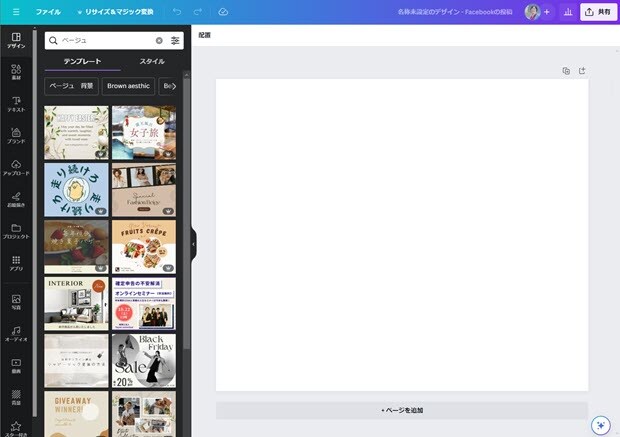This screenshot has width=620, height=437.
Task: Click the duplicate page icon
Action: (566, 71)
